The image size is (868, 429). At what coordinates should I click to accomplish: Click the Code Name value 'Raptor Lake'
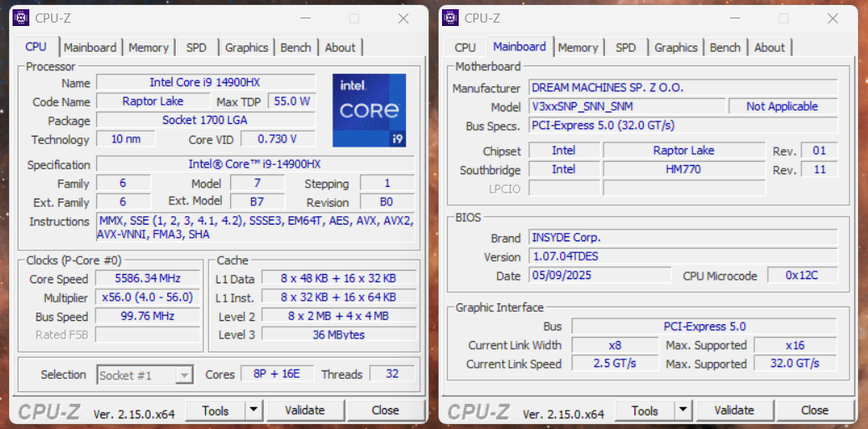pyautogui.click(x=153, y=101)
